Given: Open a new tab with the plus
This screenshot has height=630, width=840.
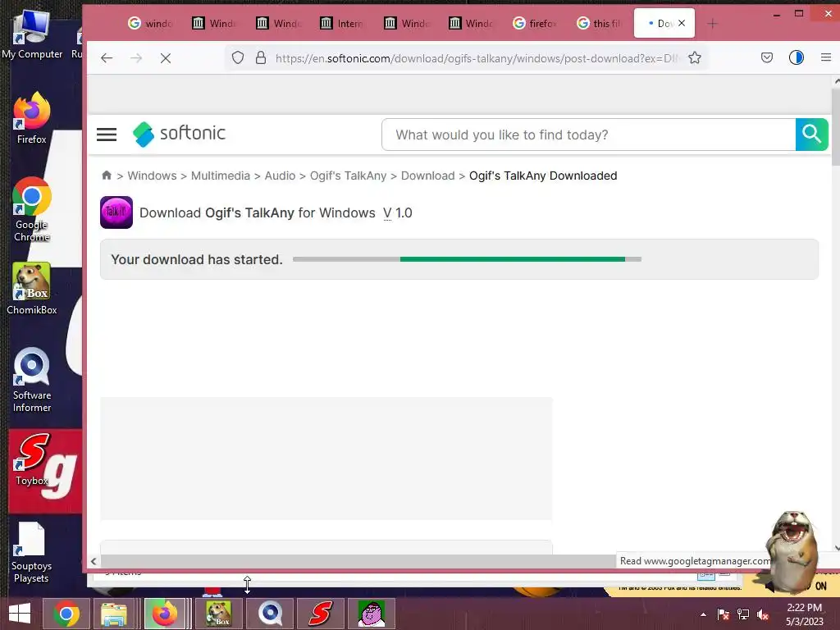Looking at the screenshot, I should pyautogui.click(x=712, y=24).
